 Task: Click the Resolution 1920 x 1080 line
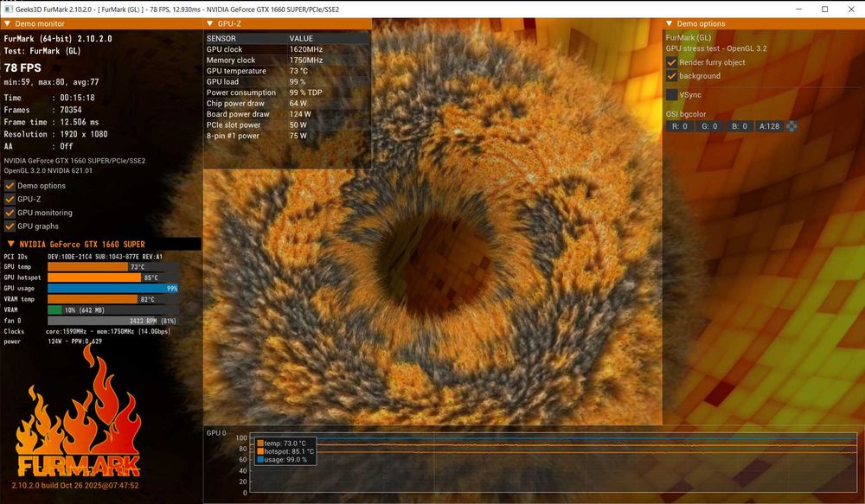pos(55,134)
